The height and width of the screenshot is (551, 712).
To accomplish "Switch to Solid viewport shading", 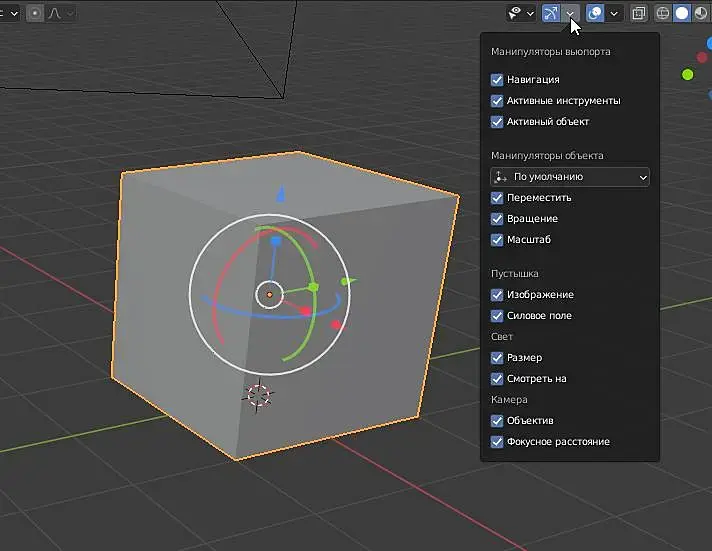I will click(x=682, y=14).
